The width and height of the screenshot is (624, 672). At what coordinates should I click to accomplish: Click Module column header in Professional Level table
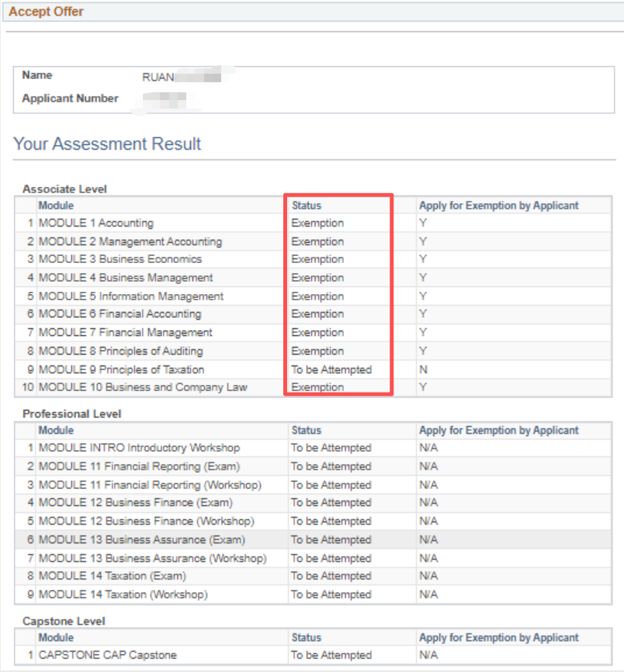pos(56,430)
